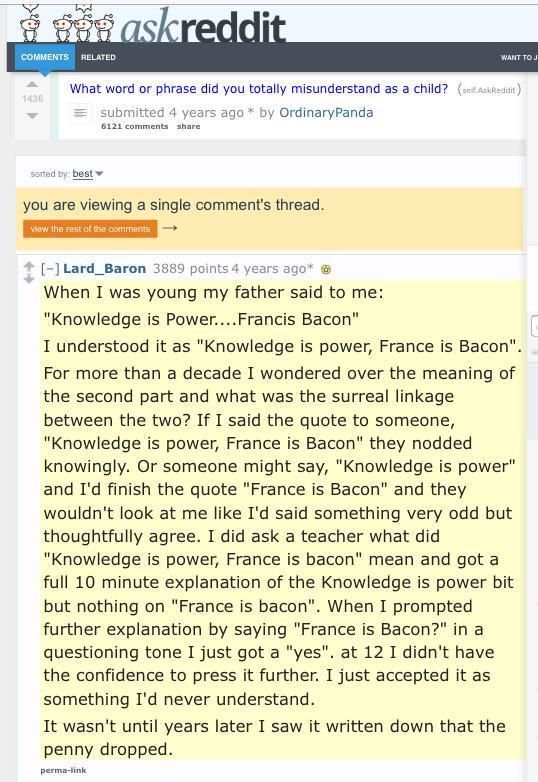Image resolution: width=538 pixels, height=782 pixels.
Task: Click the perma-link under the comment
Action: tap(63, 770)
